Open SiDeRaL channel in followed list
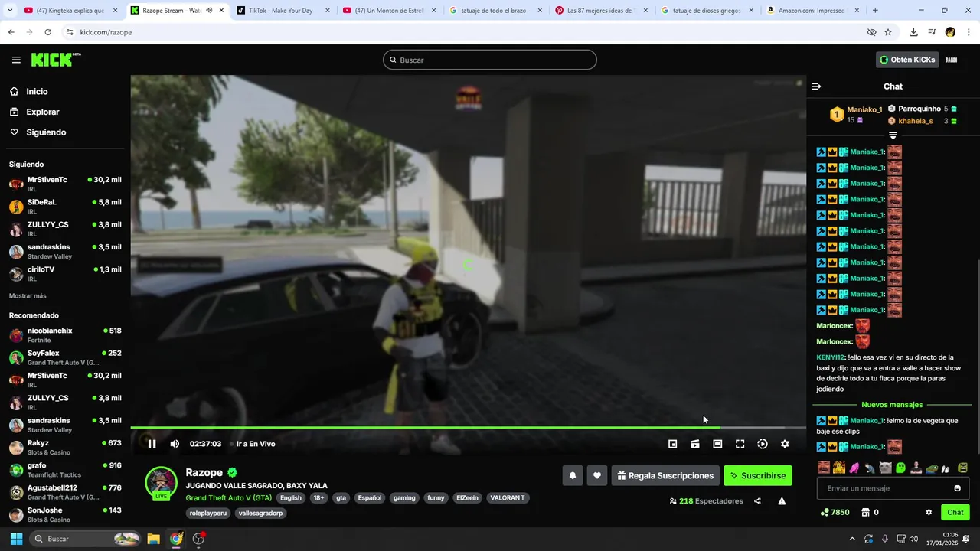The height and width of the screenshot is (551, 980). click(x=65, y=207)
